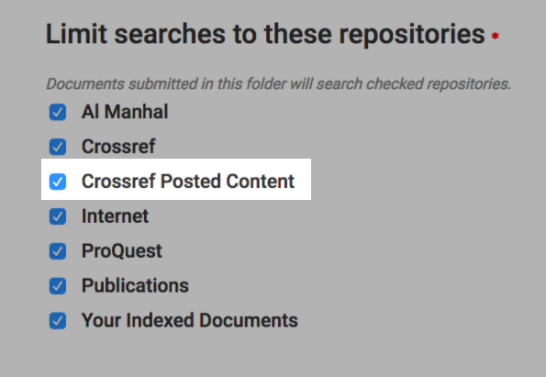Uncheck Your Indexed Documents checkbox
The height and width of the screenshot is (377, 546).
(58, 321)
